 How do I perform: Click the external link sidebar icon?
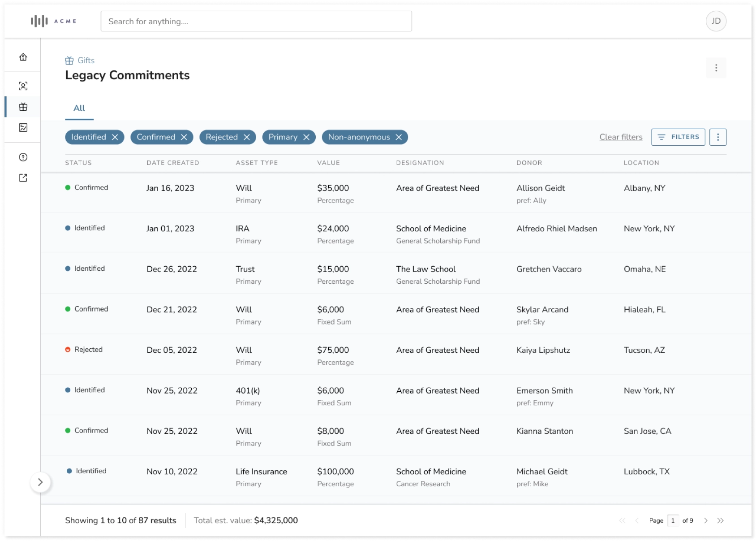point(23,178)
